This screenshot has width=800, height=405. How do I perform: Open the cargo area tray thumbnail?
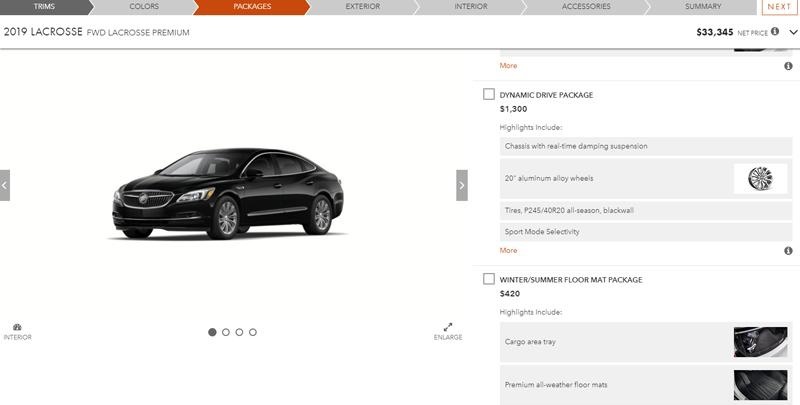[760, 342]
